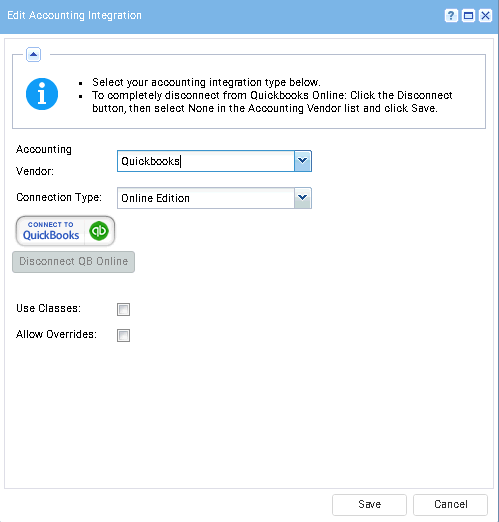Open the Accounting Vendor dropdown arrow

point(303,161)
